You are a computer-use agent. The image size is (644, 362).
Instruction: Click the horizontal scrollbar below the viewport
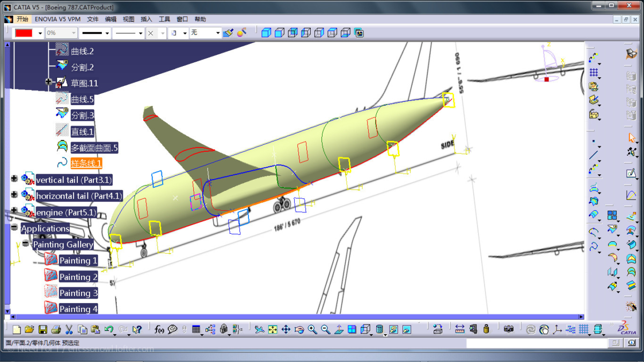point(296,317)
